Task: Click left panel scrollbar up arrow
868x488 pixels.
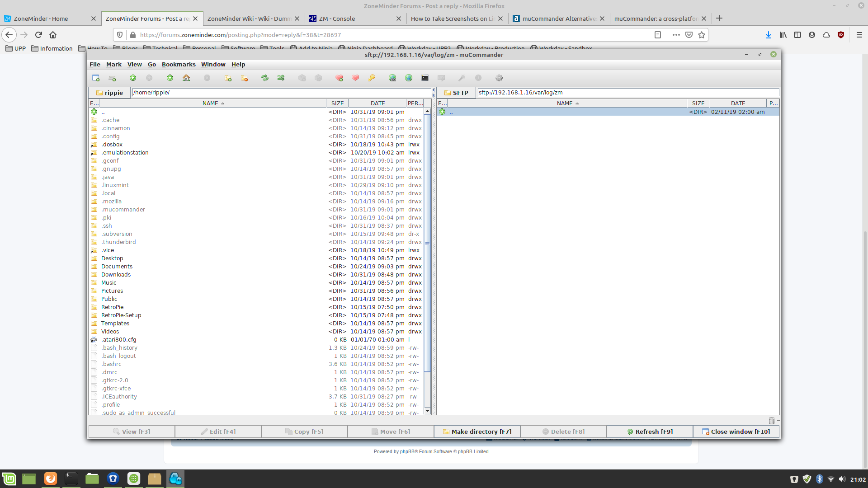Action: pyautogui.click(x=427, y=111)
